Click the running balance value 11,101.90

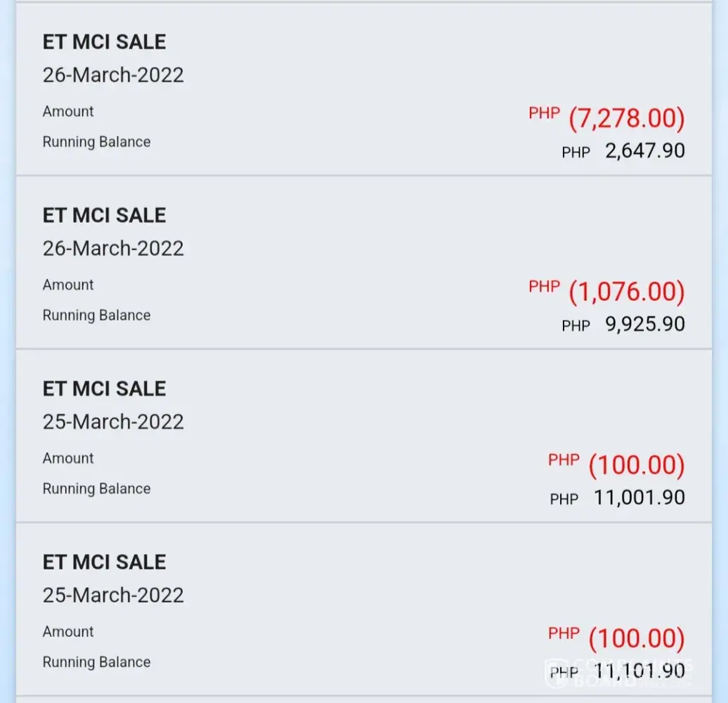tap(639, 671)
